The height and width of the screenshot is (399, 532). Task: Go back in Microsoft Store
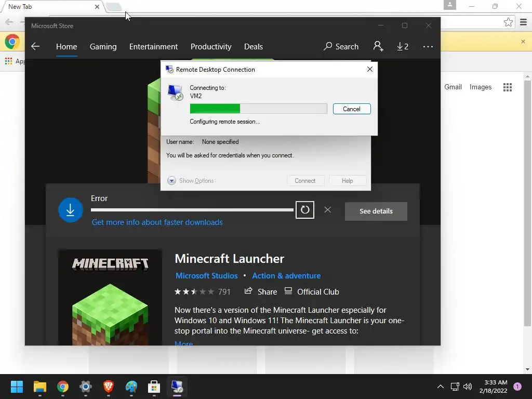[x=35, y=46]
